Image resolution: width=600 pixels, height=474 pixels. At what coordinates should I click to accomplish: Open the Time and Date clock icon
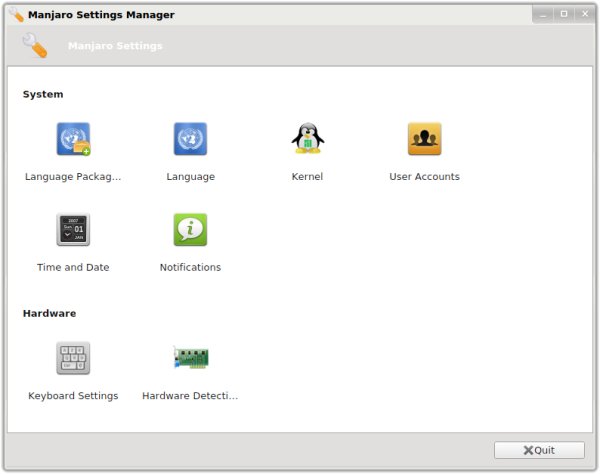pos(73,230)
